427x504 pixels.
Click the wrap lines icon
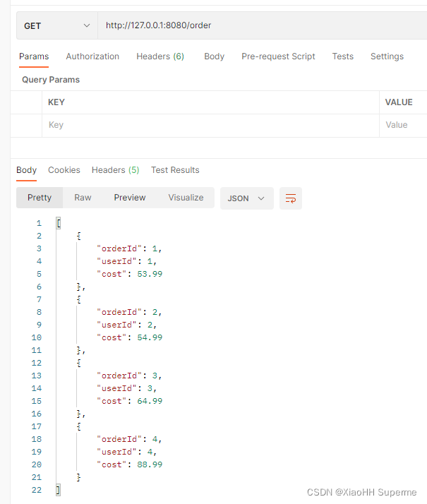coord(291,198)
